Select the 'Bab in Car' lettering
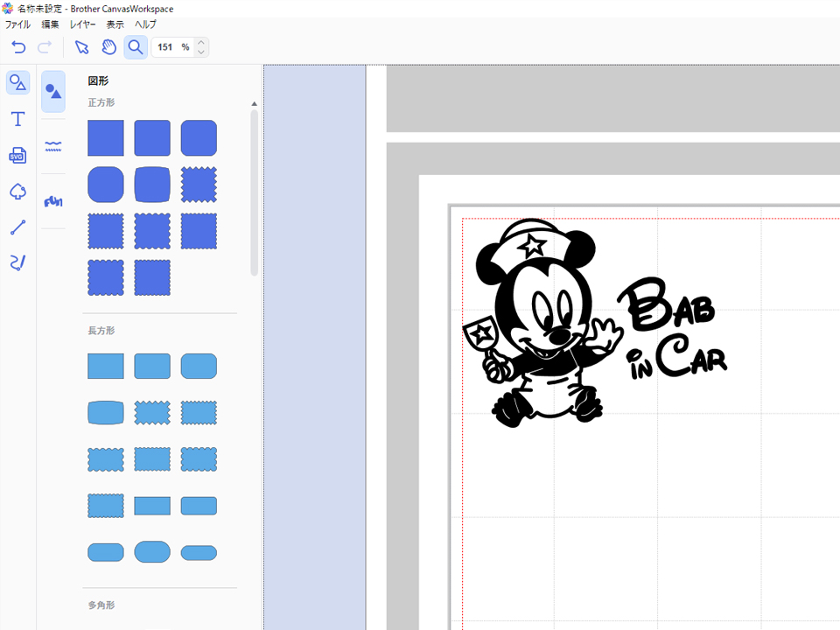 coord(674,328)
